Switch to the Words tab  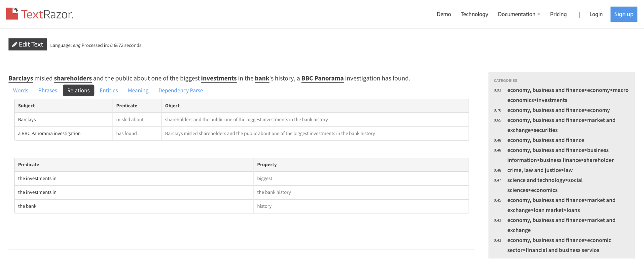pyautogui.click(x=20, y=90)
